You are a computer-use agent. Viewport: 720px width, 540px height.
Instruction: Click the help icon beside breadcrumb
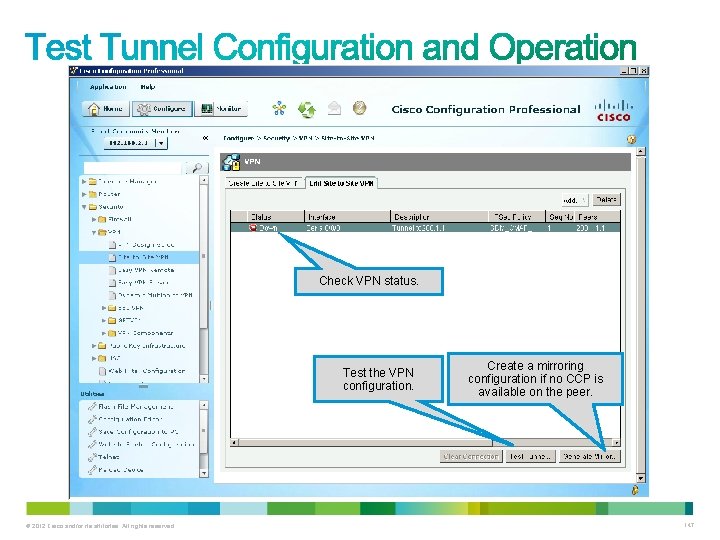632,140
